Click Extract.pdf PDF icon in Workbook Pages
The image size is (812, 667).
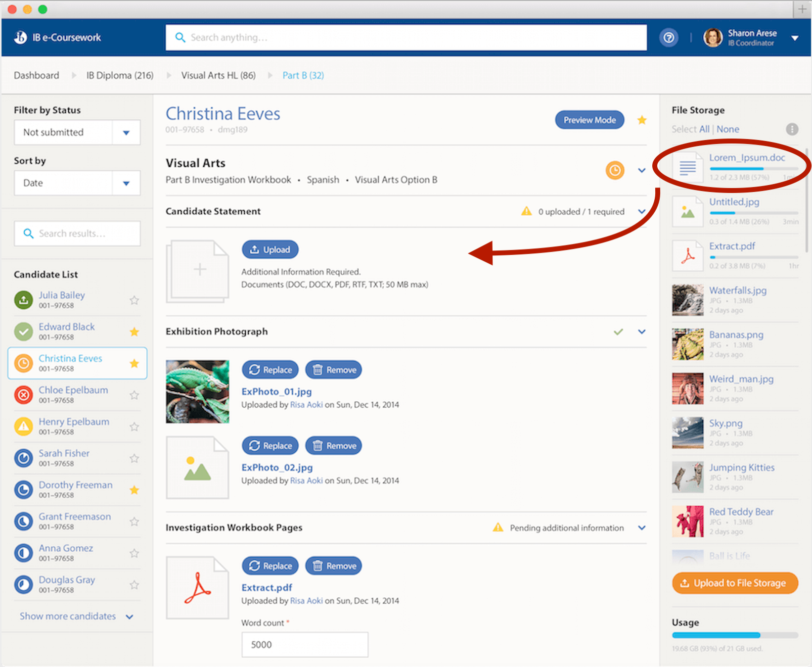pyautogui.click(x=197, y=588)
